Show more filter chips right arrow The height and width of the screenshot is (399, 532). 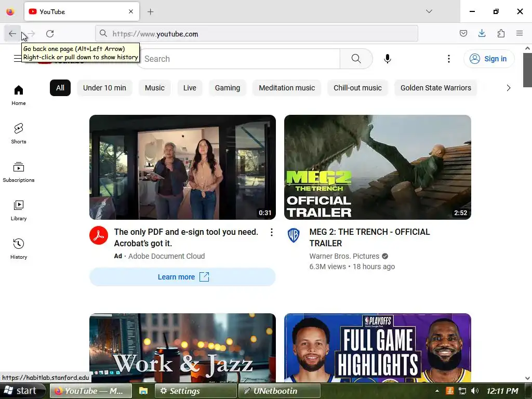508,88
